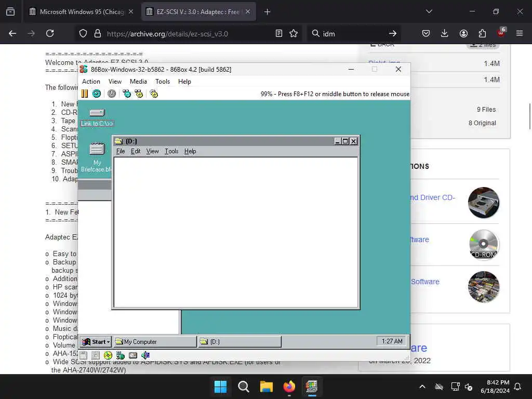The height and width of the screenshot is (399, 532).
Task: Click the uBlock extension icon with badge
Action: tap(501, 33)
